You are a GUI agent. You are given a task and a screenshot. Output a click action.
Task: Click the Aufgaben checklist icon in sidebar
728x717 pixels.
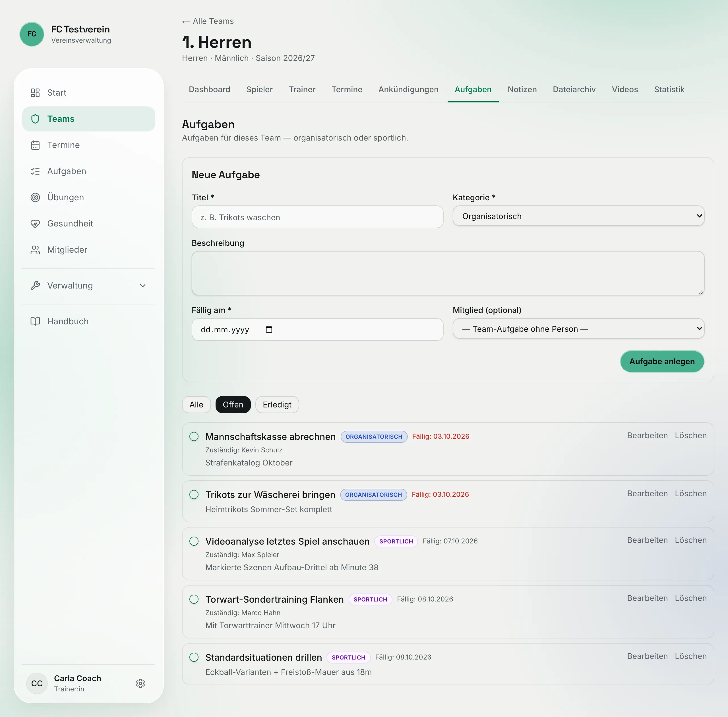click(x=35, y=171)
